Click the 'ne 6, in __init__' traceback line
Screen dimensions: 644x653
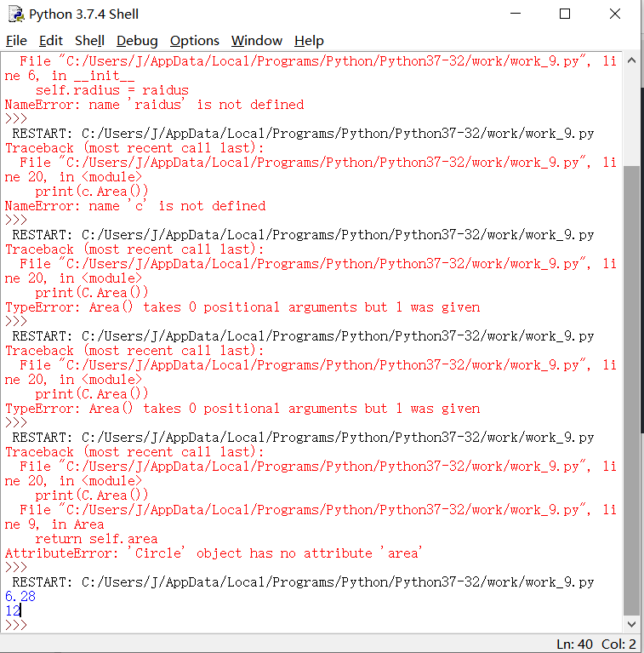(70, 76)
